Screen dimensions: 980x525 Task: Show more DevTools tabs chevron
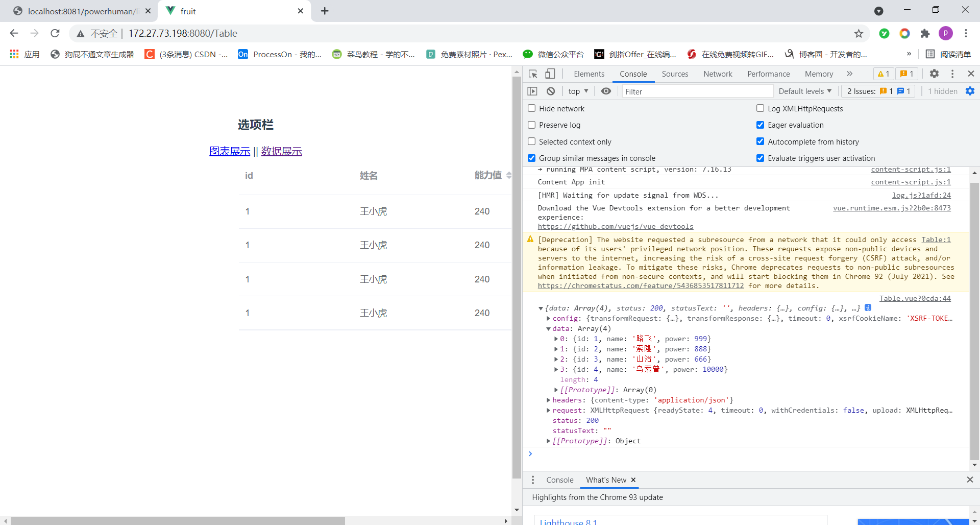pyautogui.click(x=849, y=74)
